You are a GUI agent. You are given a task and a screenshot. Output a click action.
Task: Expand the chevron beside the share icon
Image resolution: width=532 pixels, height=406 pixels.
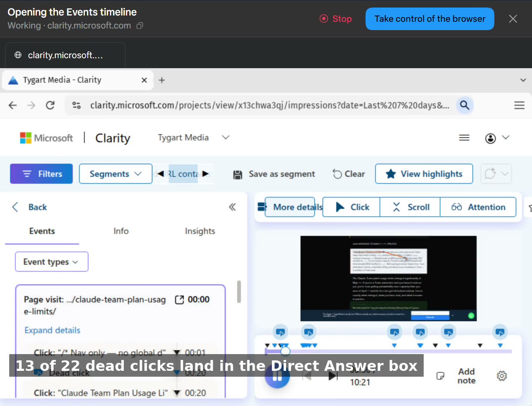tap(505, 174)
